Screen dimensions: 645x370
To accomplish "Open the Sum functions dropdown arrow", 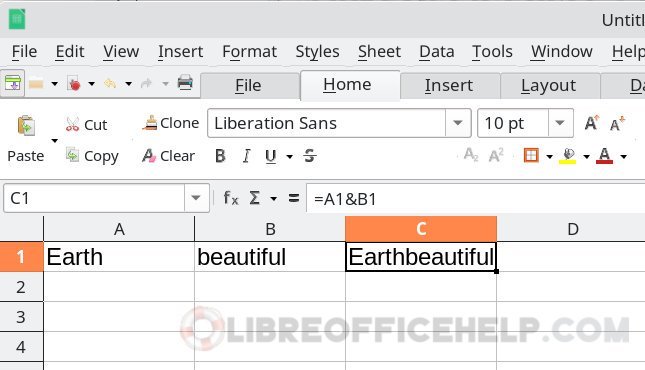I will pos(274,199).
